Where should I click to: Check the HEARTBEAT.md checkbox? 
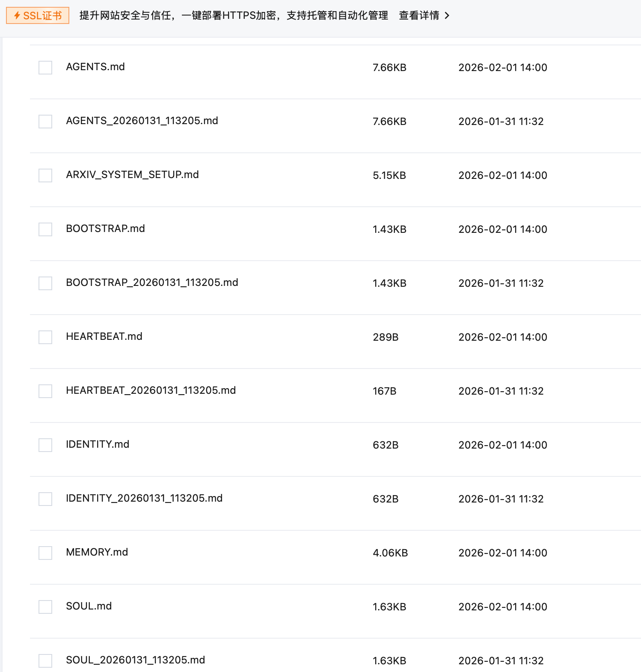(45, 337)
